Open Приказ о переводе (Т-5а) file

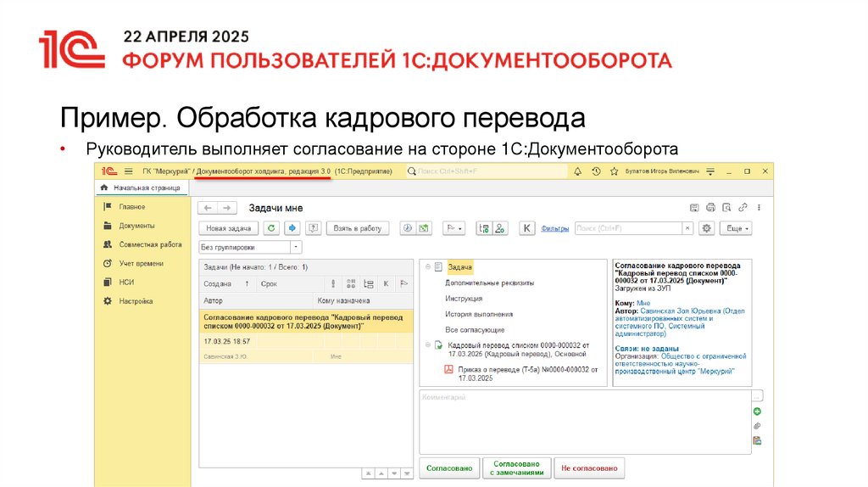pyautogui.click(x=527, y=373)
